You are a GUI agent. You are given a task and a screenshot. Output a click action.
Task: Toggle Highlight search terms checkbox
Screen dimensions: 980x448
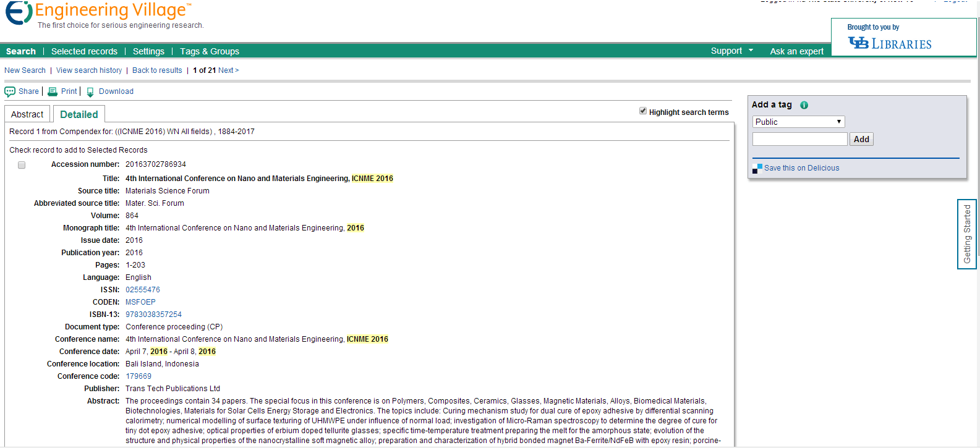[643, 111]
